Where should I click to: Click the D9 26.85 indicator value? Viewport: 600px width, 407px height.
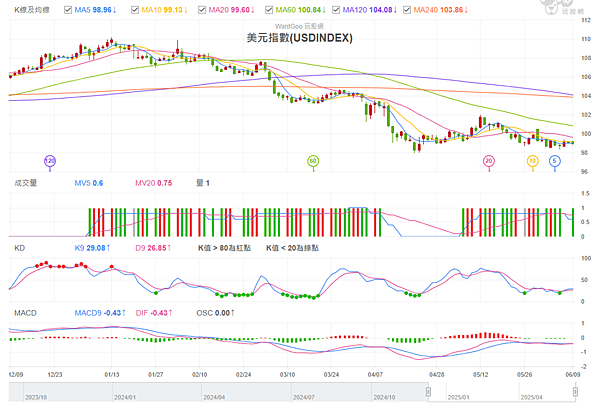(x=153, y=248)
